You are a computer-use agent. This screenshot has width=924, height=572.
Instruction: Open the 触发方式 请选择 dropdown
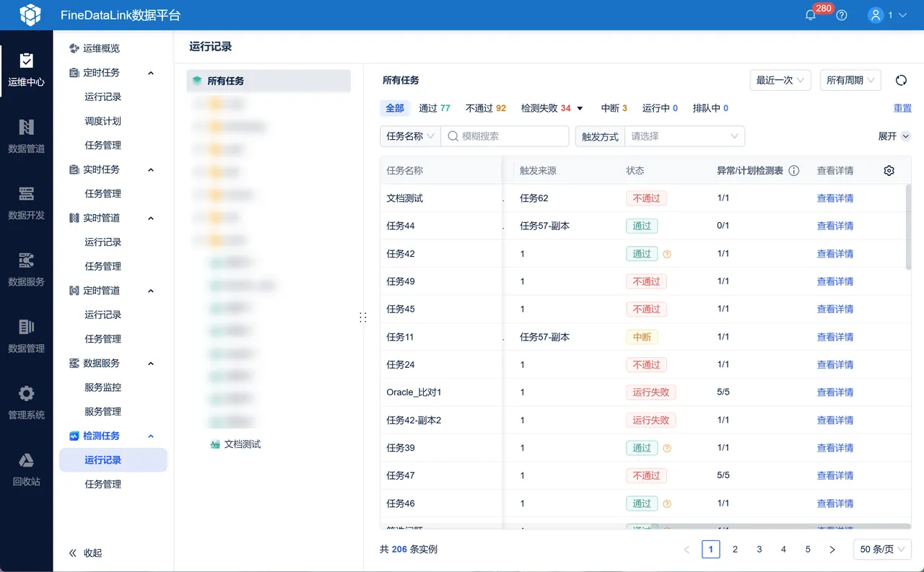point(684,136)
